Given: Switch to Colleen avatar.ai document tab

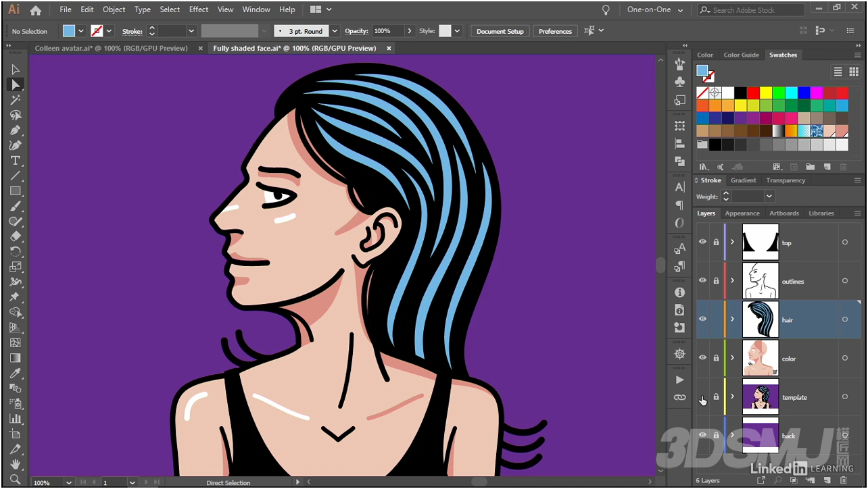Looking at the screenshot, I should tap(112, 48).
